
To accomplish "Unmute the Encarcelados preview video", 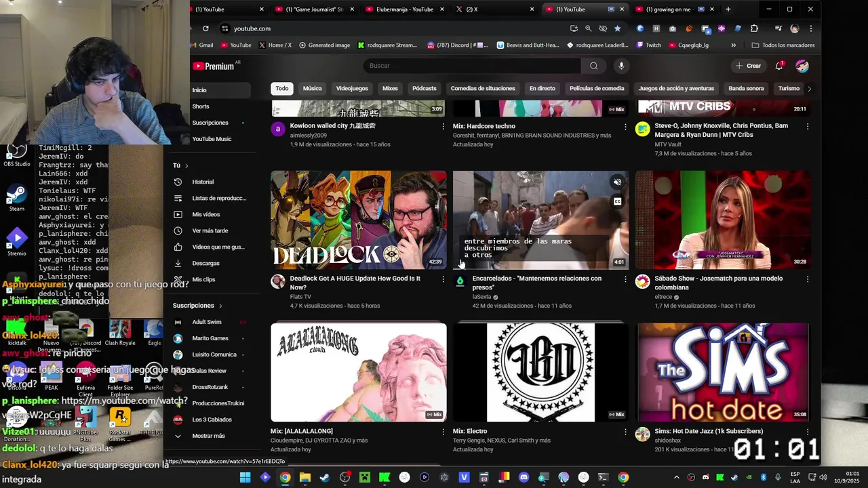I will [x=617, y=182].
